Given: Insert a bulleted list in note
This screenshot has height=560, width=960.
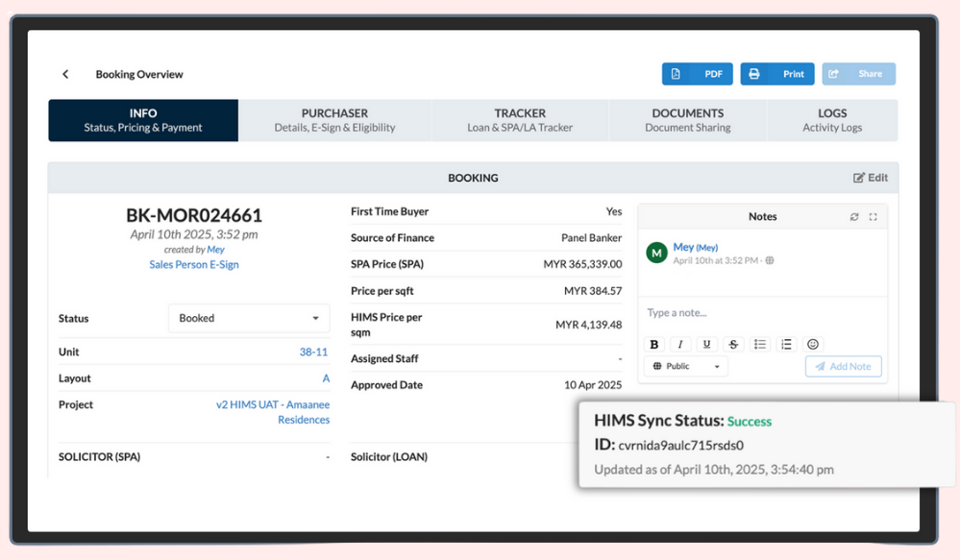Looking at the screenshot, I should [x=760, y=344].
